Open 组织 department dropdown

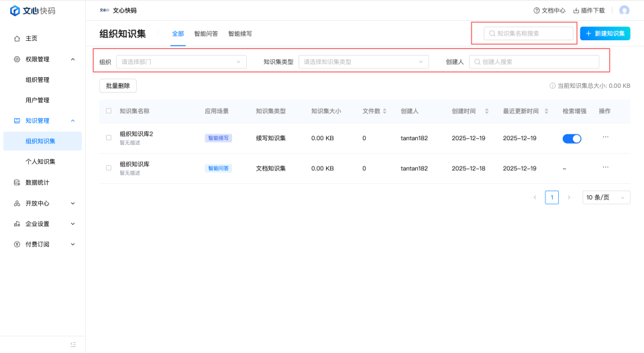click(x=181, y=62)
